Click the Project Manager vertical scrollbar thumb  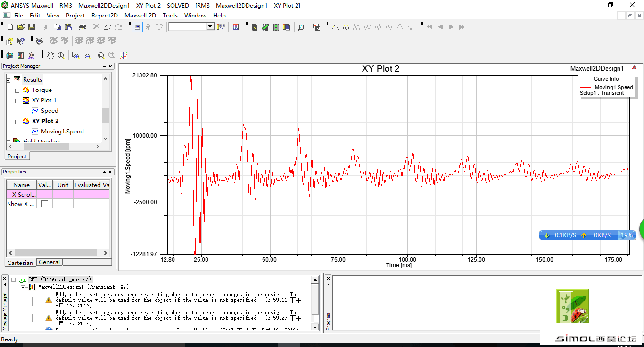pos(105,115)
